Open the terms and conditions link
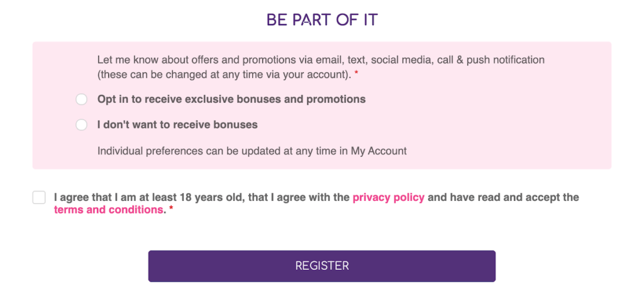This screenshot has height=306, width=644. pos(108,210)
